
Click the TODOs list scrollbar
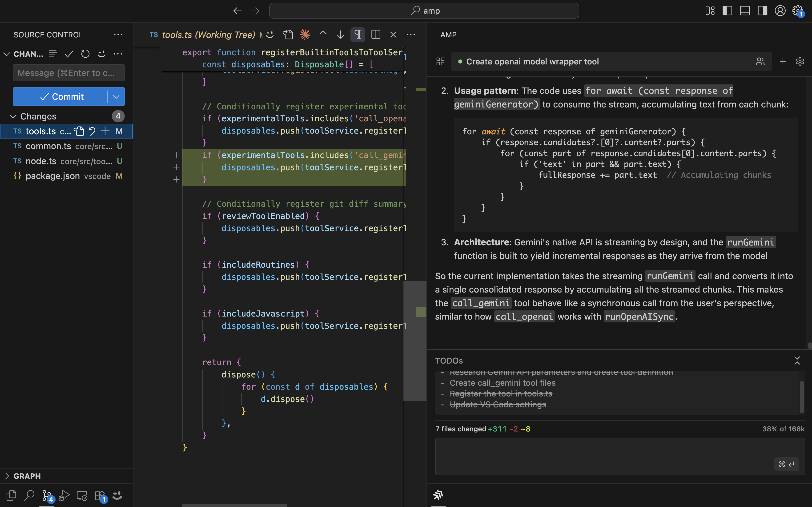click(x=802, y=397)
